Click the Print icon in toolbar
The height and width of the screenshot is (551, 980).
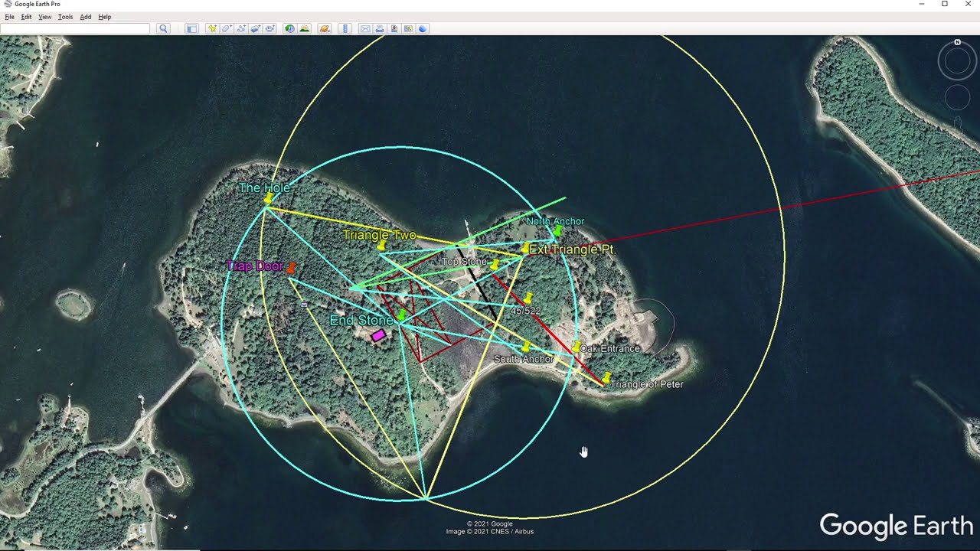click(x=380, y=28)
